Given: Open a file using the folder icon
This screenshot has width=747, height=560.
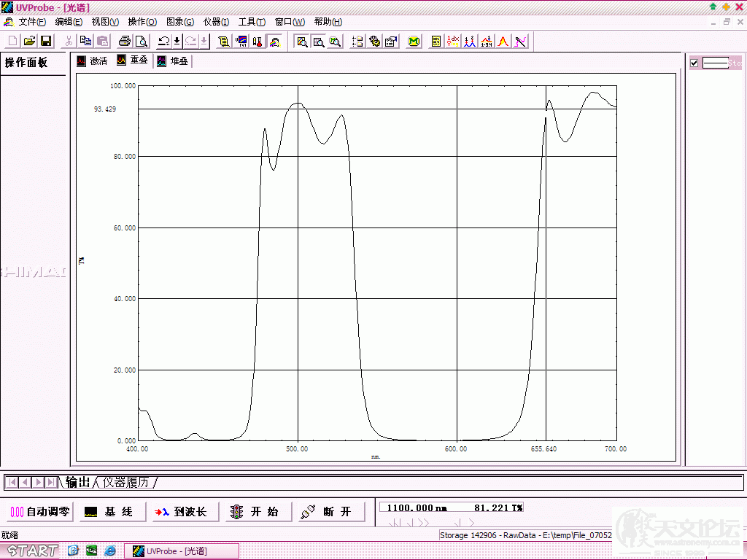Looking at the screenshot, I should coord(29,41).
